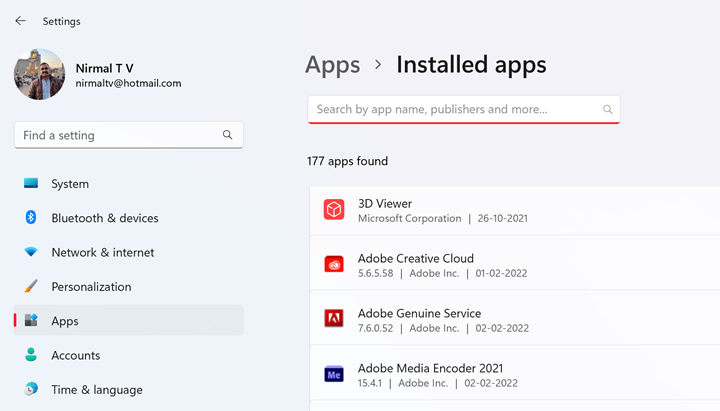Click the Installed apps heading
The image size is (720, 411).
[x=471, y=64]
